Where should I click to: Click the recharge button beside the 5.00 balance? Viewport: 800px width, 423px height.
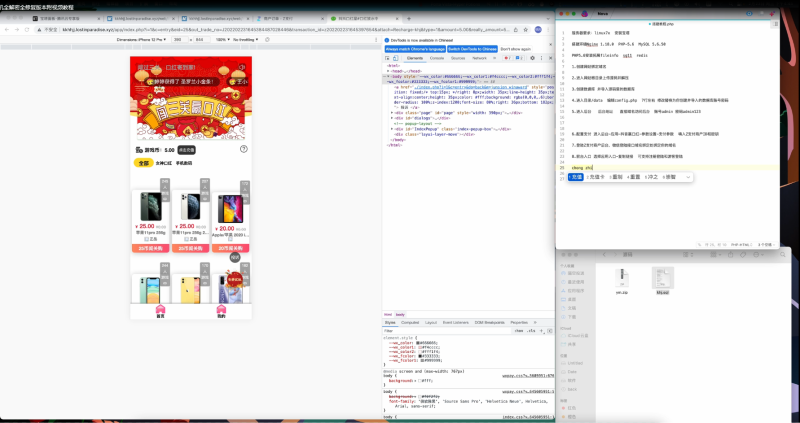(x=187, y=150)
